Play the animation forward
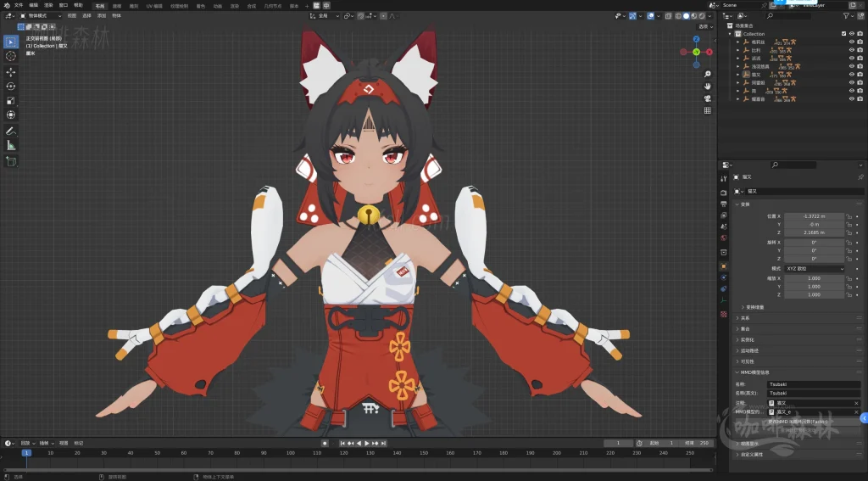Image resolution: width=868 pixels, height=481 pixels. 367,444
